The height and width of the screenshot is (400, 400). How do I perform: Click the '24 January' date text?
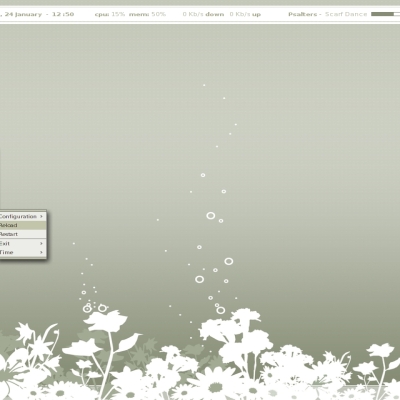pos(23,14)
